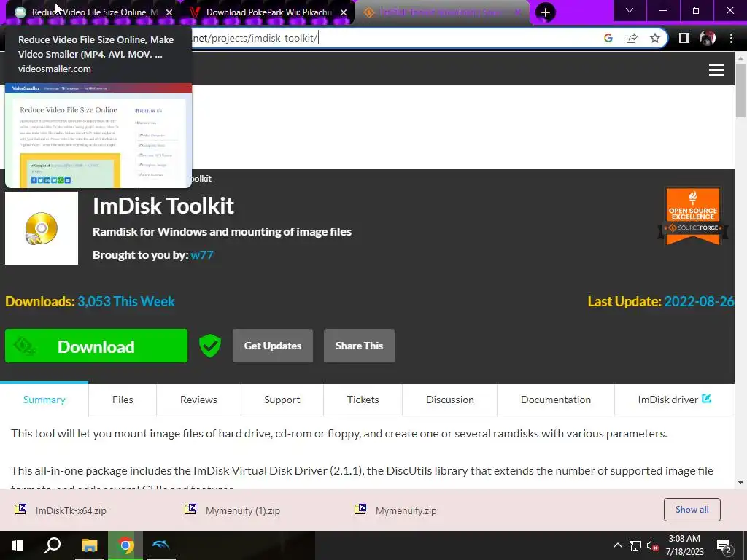
Task: Click the videosmaller.com tab preview thumbnail
Action: tap(98, 136)
